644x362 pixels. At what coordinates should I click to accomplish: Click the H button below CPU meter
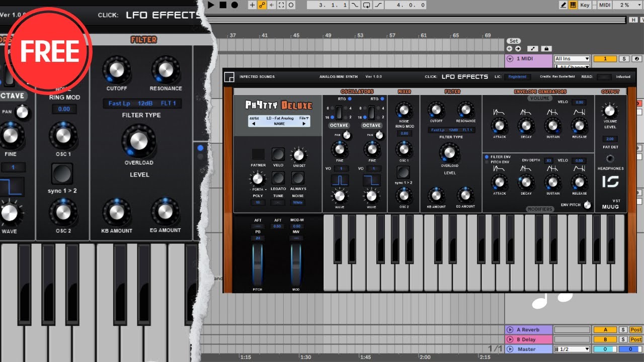click(633, 20)
